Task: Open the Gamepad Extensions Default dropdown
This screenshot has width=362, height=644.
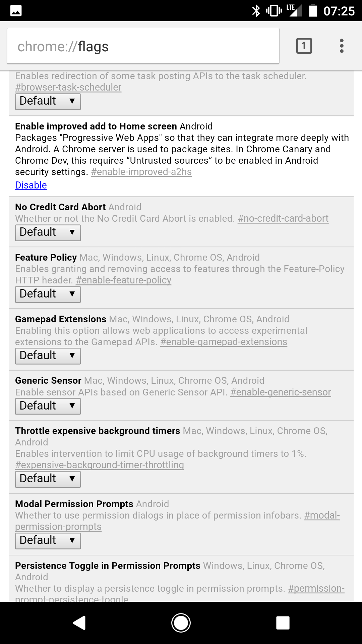Action: pos(48,356)
